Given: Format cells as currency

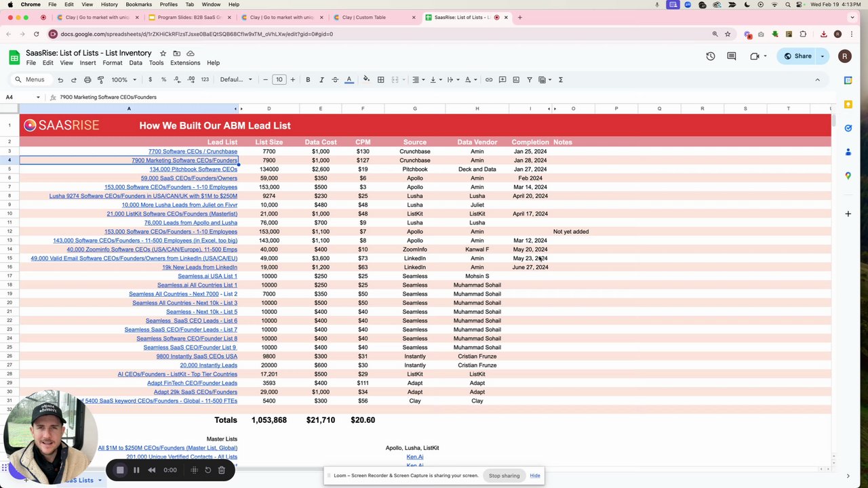Looking at the screenshot, I should click(x=150, y=80).
